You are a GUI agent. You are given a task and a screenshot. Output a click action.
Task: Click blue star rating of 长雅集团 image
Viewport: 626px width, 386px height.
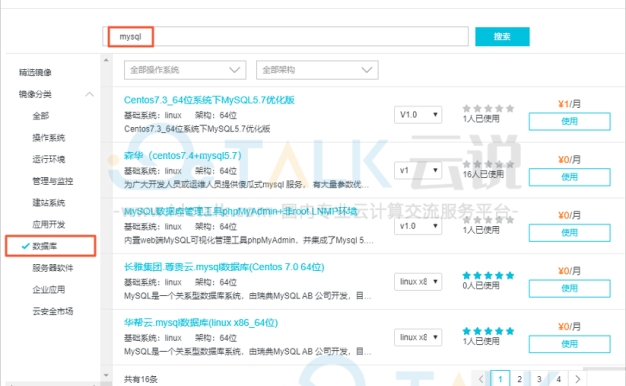point(488,275)
